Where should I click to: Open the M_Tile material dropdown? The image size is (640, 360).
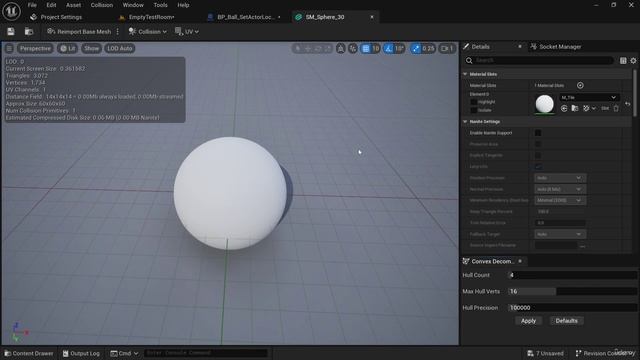tap(589, 97)
